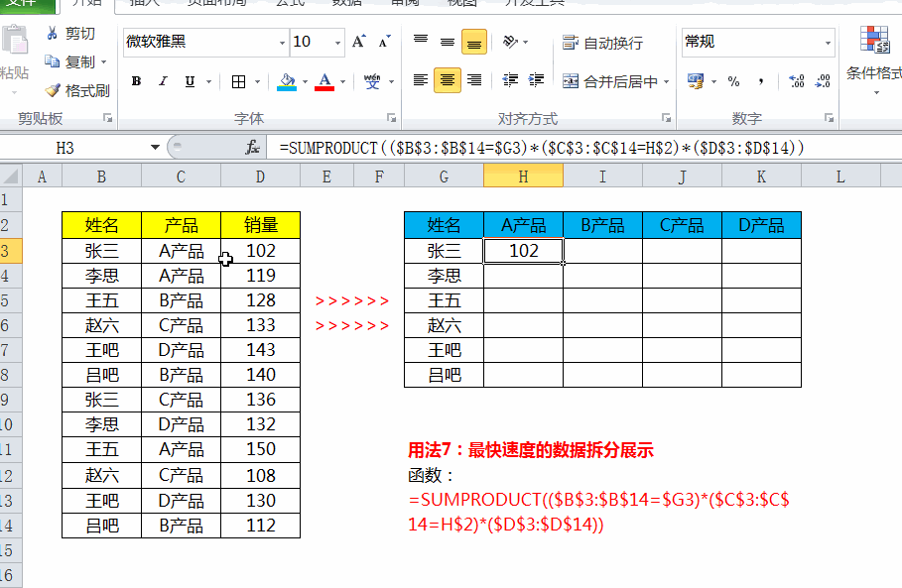Expand fill color palette arrow

point(305,81)
